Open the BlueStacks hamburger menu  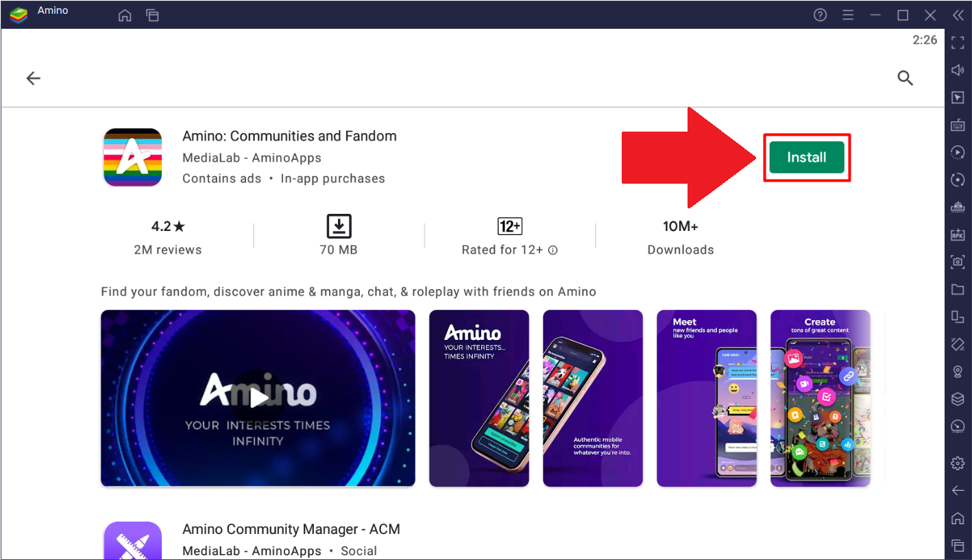point(848,14)
